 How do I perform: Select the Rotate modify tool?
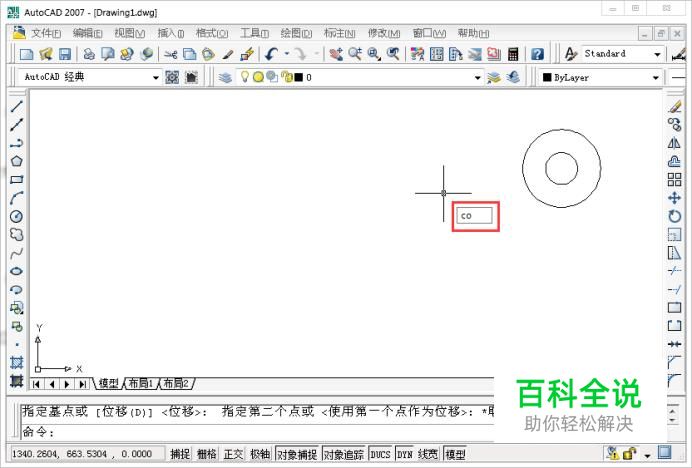[674, 216]
